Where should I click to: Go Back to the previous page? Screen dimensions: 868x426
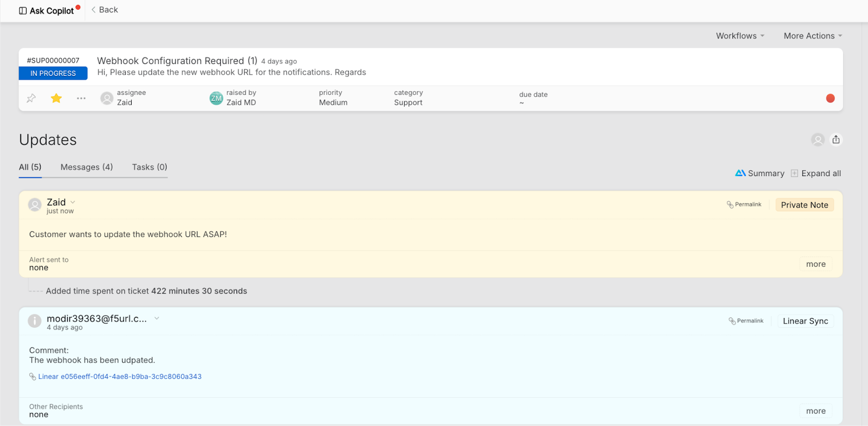click(x=105, y=10)
